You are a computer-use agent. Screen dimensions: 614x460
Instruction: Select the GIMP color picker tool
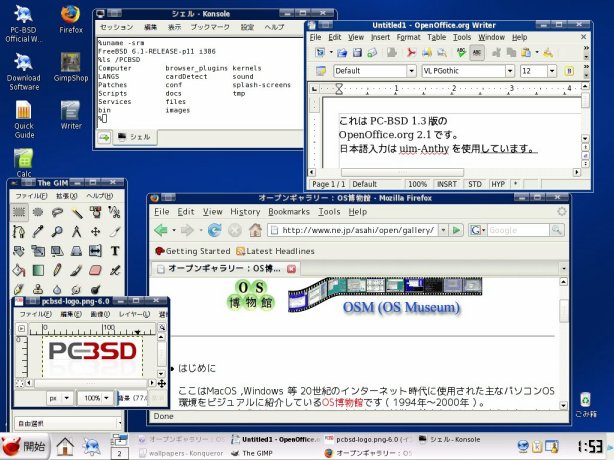point(38,231)
